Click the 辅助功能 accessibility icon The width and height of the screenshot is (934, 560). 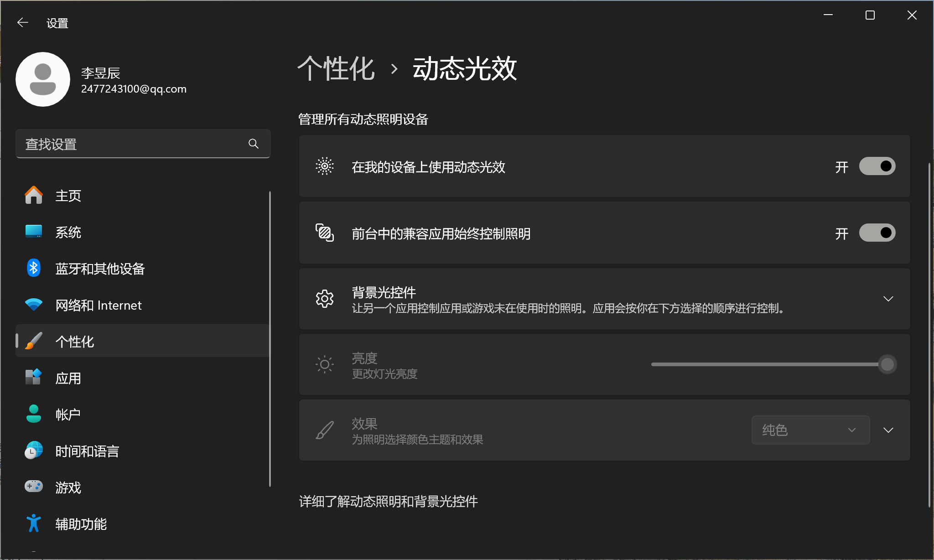pos(33,523)
